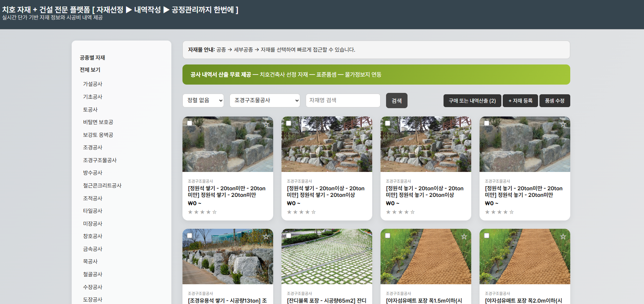This screenshot has height=304, width=644.
Task: Open the 정렬 없음 sort dropdown
Action: [x=203, y=101]
